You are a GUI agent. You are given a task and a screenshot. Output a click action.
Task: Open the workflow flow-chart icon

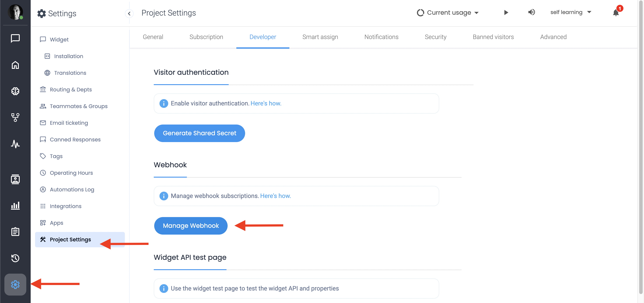[15, 117]
